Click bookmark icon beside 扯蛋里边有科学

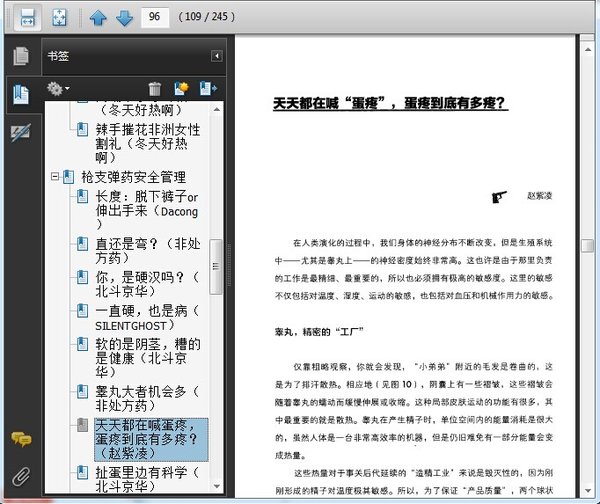pos(83,473)
